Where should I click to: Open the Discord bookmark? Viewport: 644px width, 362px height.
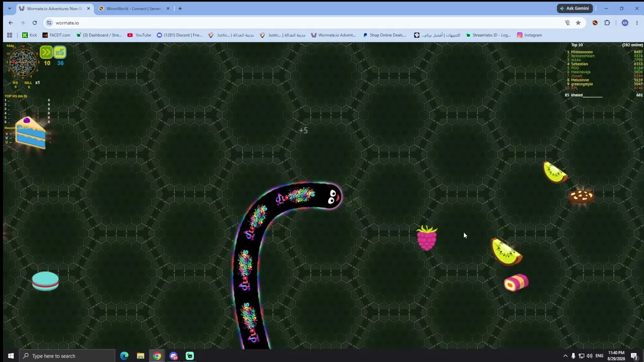(180, 35)
